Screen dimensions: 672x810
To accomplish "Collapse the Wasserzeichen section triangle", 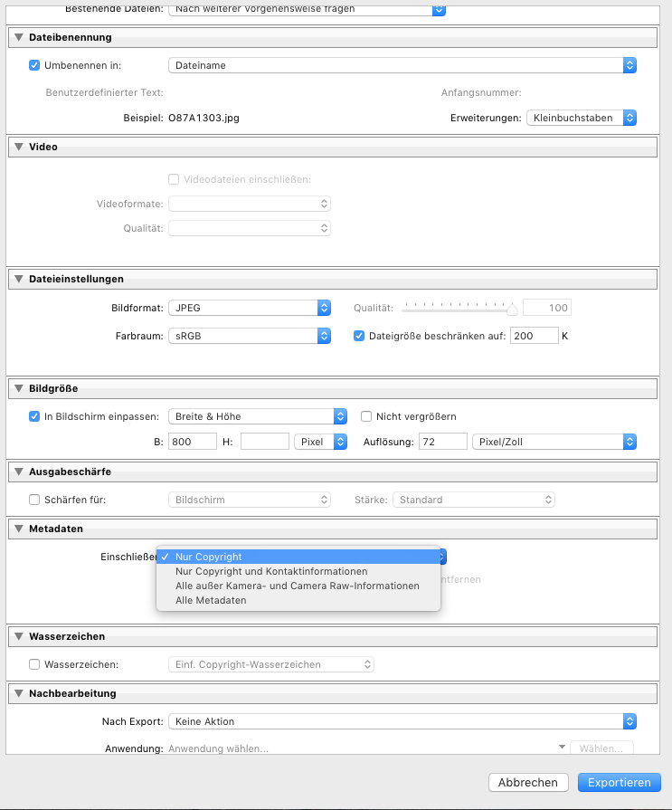I will (19, 636).
